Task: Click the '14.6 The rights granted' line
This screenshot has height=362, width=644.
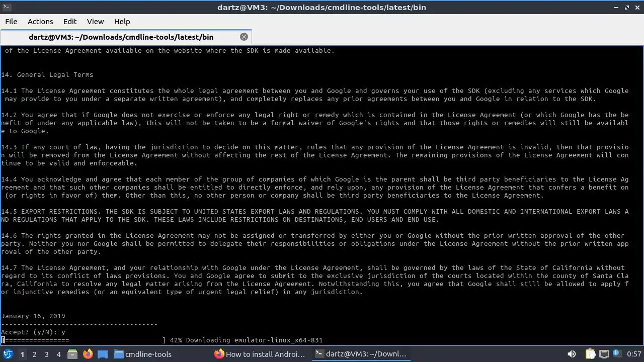Action: (313, 236)
